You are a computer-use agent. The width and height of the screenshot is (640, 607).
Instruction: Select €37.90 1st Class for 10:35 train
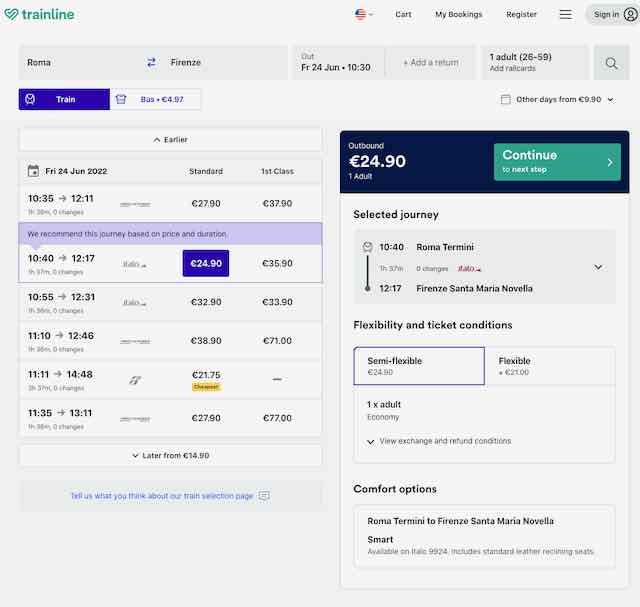[x=277, y=203]
